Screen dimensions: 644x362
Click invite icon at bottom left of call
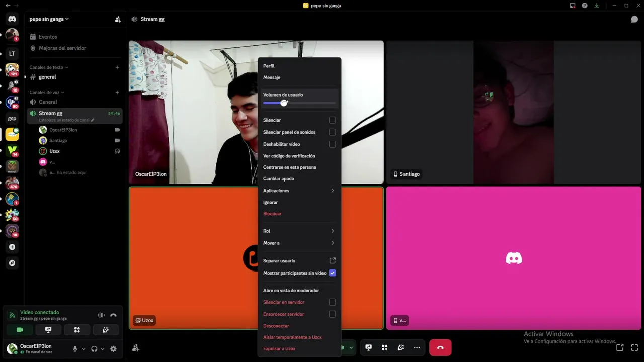[135, 347]
